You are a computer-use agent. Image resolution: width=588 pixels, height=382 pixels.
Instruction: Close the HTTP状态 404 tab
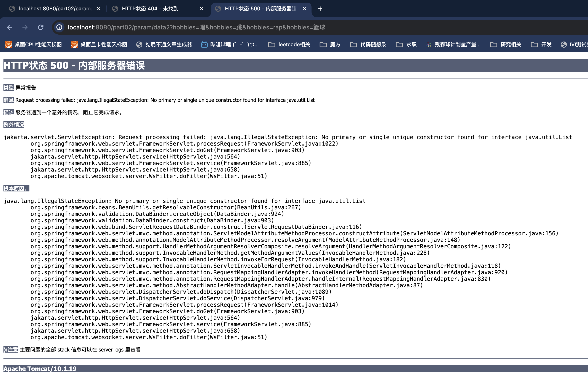(x=202, y=9)
